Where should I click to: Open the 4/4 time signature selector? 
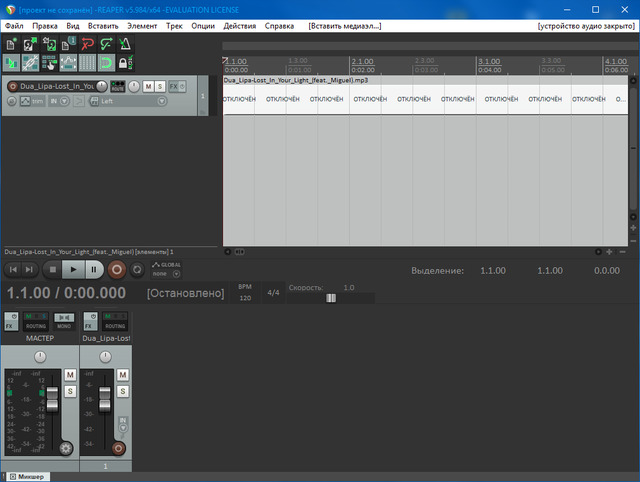273,293
